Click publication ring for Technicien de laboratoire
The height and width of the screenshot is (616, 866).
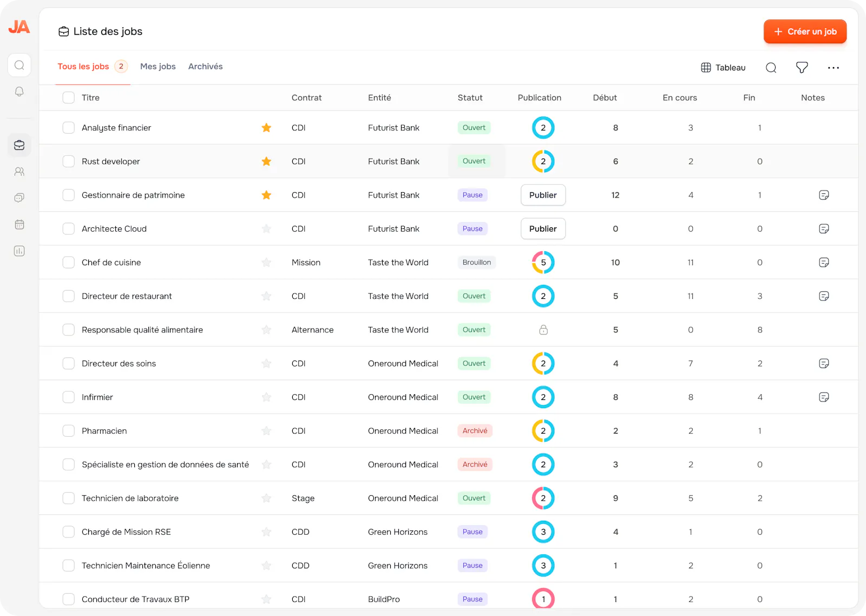click(543, 498)
